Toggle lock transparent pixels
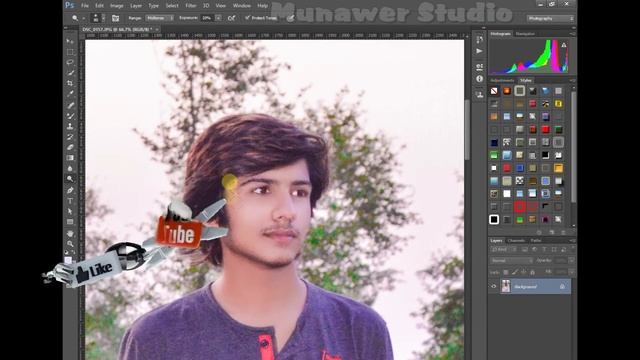The image size is (640, 360). (506, 272)
